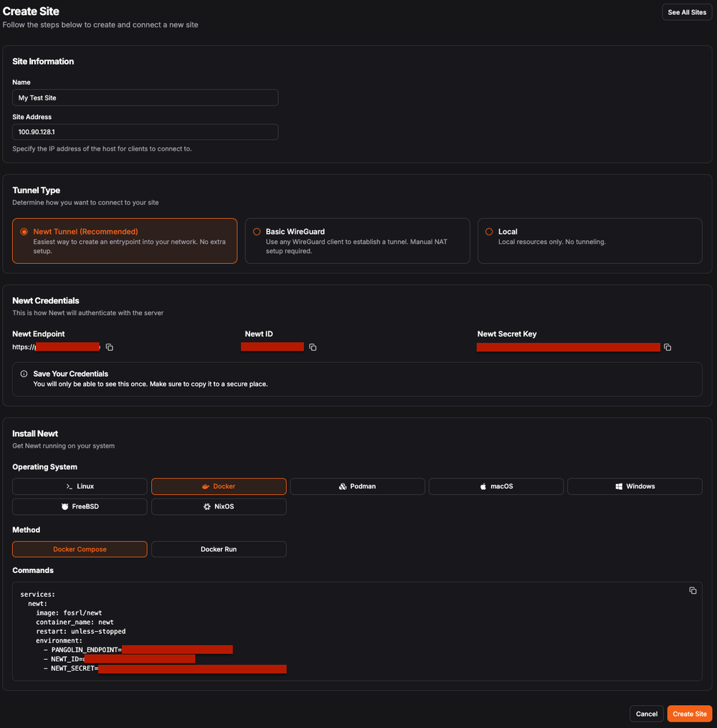Click Create Site to finish
Viewport: 717px width, 728px height.
pyautogui.click(x=689, y=714)
